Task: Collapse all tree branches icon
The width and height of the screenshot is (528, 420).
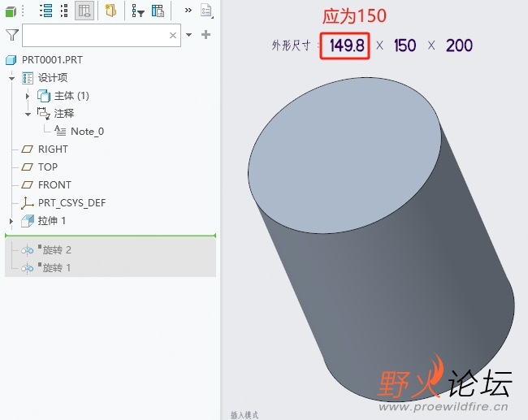Action: (x=64, y=11)
